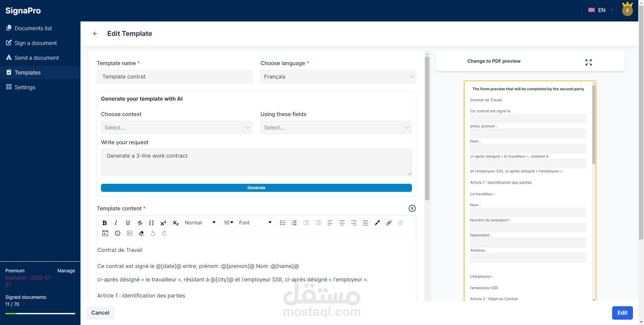Viewport: 644px width, 325px height.
Task: Click the Nationalité preview input field
Action: tap(528, 242)
